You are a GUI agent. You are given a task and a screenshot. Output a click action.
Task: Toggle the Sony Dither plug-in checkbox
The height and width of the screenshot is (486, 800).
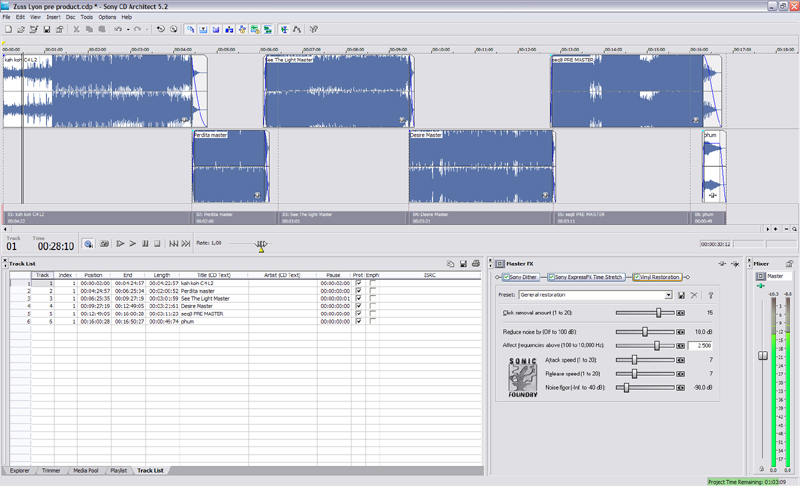(507, 277)
